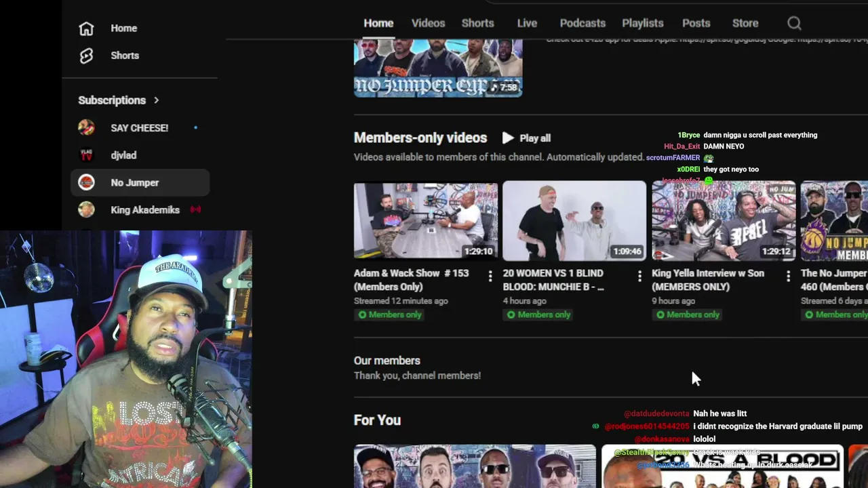Screen dimensions: 868x488
Task: Open the Store tab
Action: click(745, 23)
